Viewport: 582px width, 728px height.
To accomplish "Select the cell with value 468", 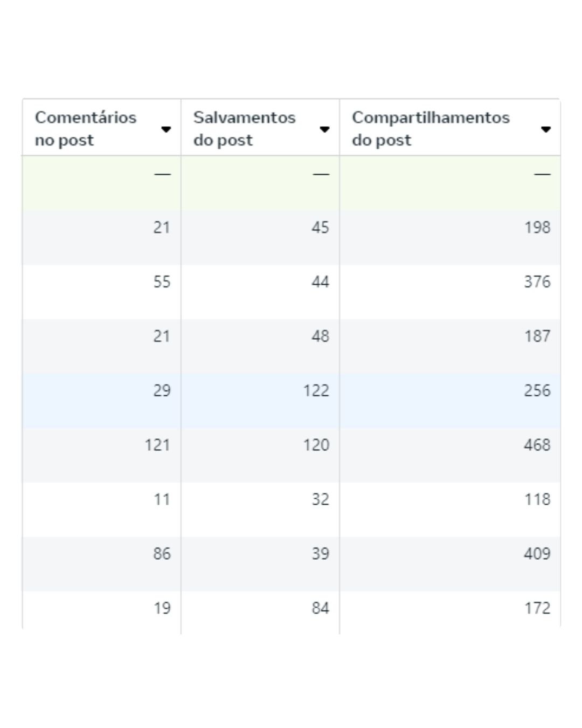I will click(537, 445).
